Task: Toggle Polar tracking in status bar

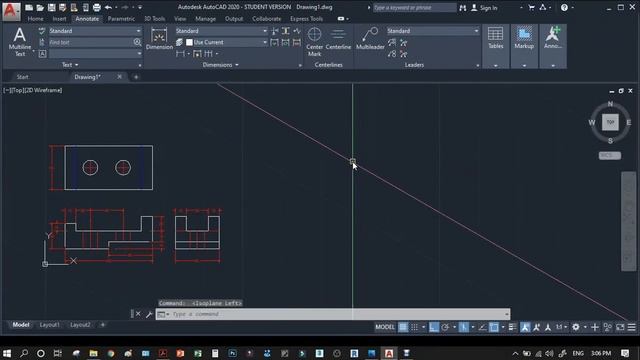Action: point(445,327)
